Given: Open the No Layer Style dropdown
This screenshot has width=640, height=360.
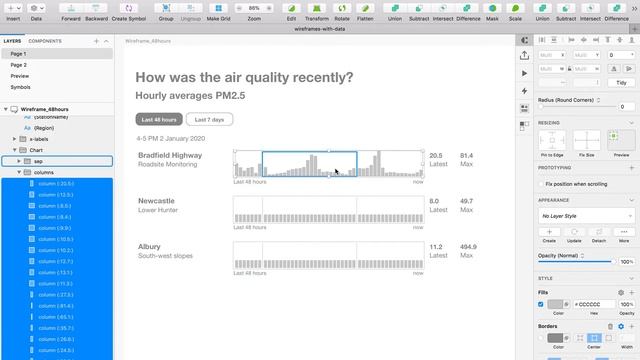Looking at the screenshot, I should (x=587, y=216).
